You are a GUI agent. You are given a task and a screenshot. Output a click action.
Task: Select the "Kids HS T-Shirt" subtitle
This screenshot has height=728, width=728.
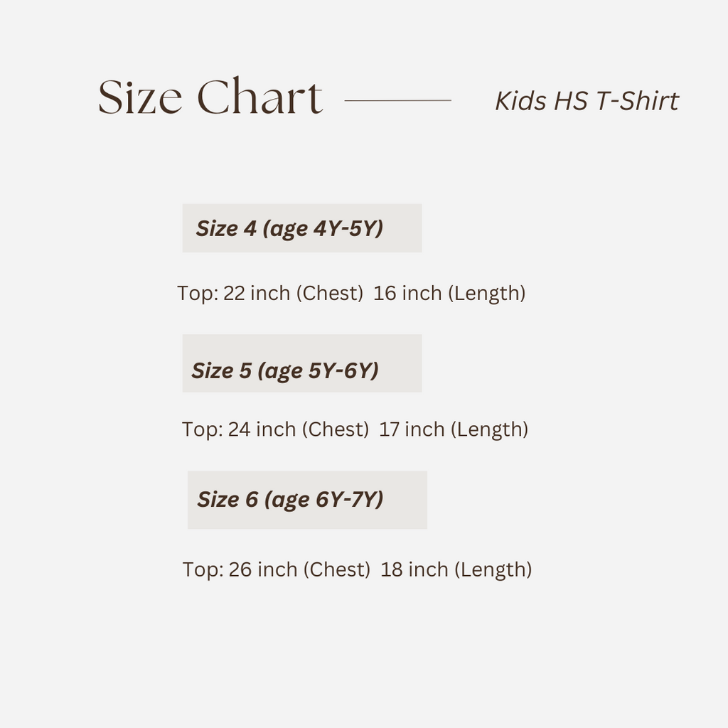click(x=587, y=101)
